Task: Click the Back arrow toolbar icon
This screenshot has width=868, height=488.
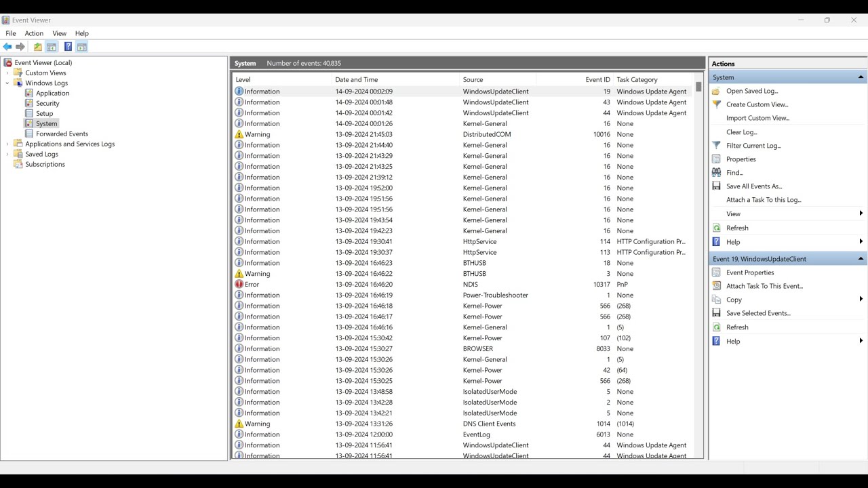Action: 7,47
